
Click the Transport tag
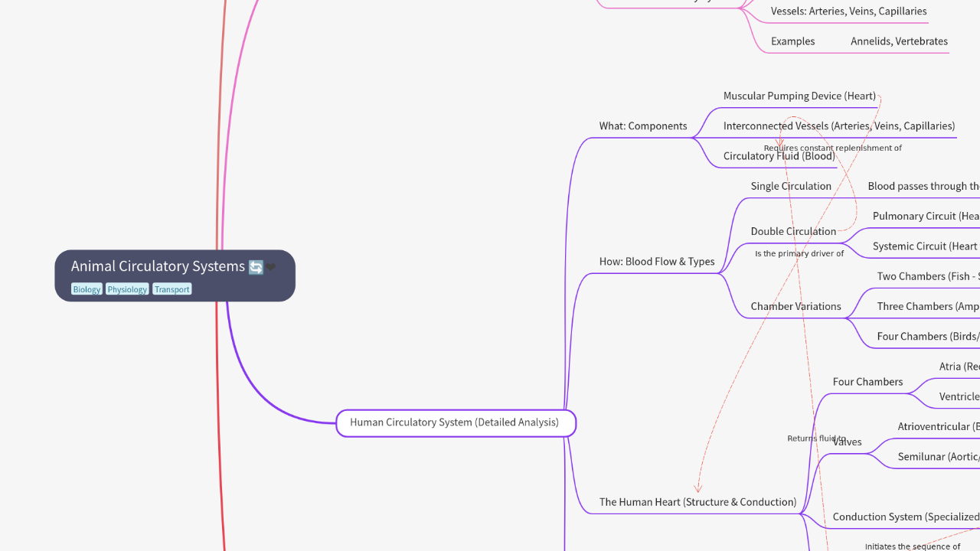click(x=171, y=289)
